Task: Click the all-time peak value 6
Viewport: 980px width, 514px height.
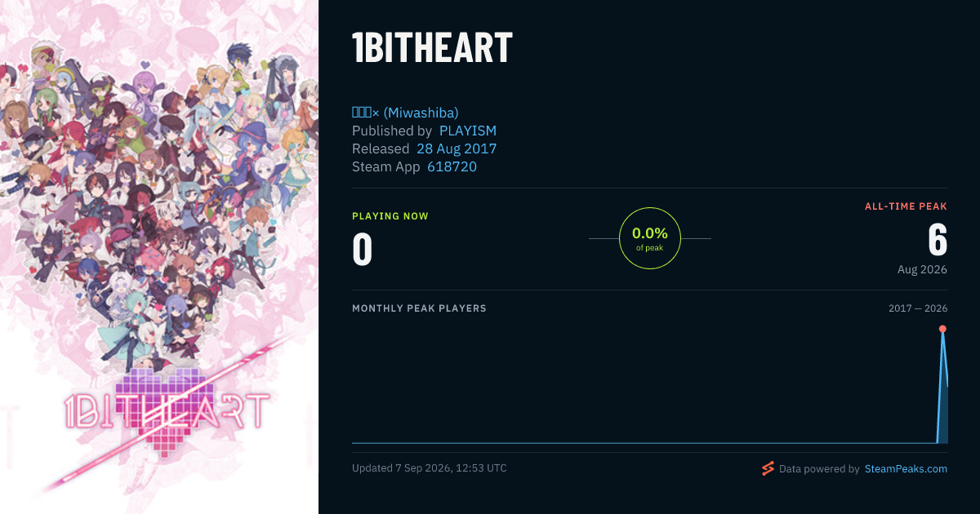Action: 938,240
